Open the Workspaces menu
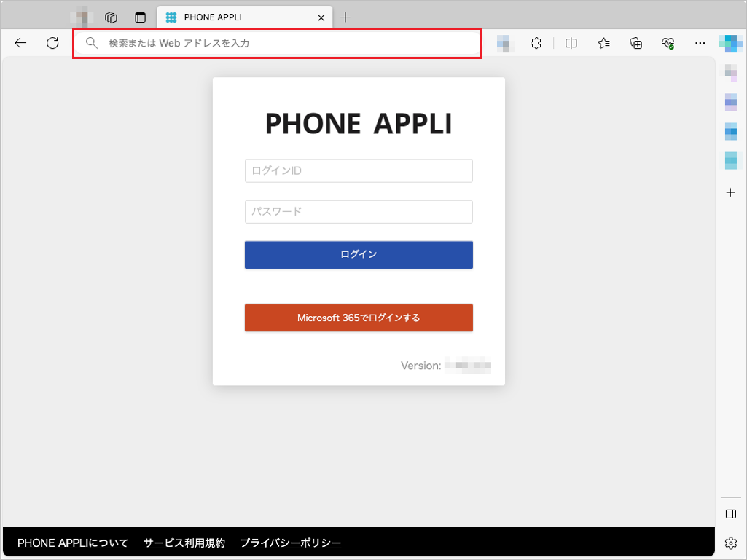This screenshot has width=747, height=560. pos(110,17)
